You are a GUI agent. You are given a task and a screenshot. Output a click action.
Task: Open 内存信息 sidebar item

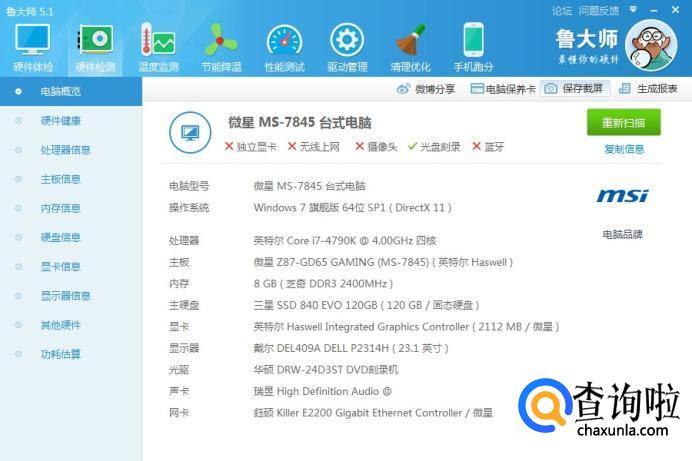[61, 208]
